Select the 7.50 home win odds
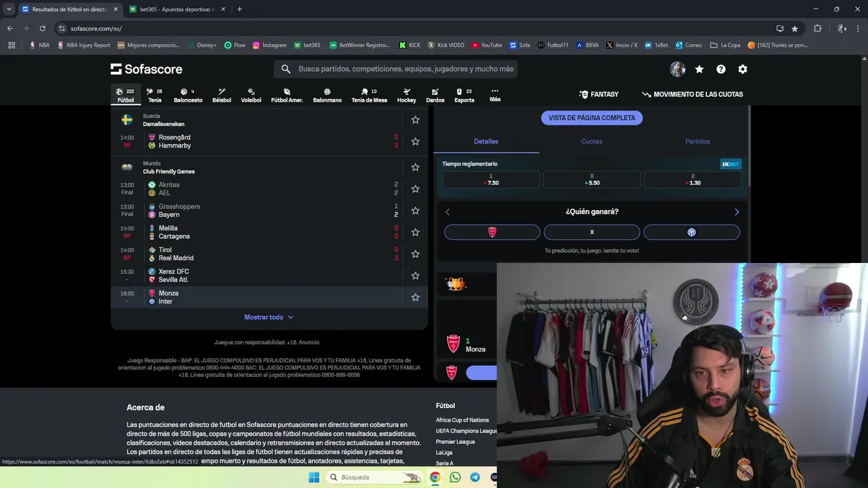Viewport: 868px width, 488px height. click(491, 180)
